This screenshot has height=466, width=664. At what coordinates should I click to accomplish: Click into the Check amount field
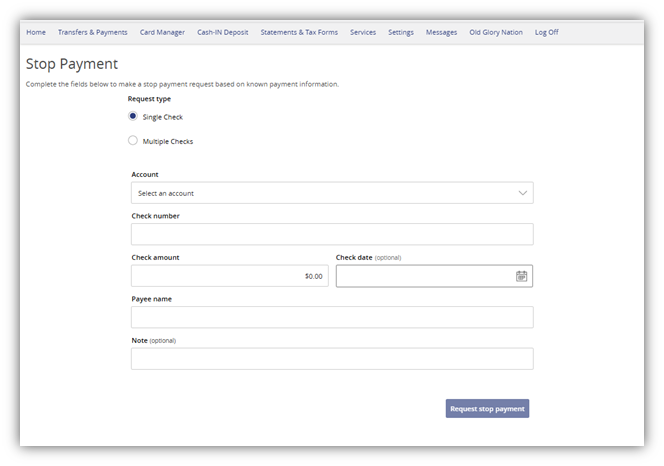[x=229, y=276]
